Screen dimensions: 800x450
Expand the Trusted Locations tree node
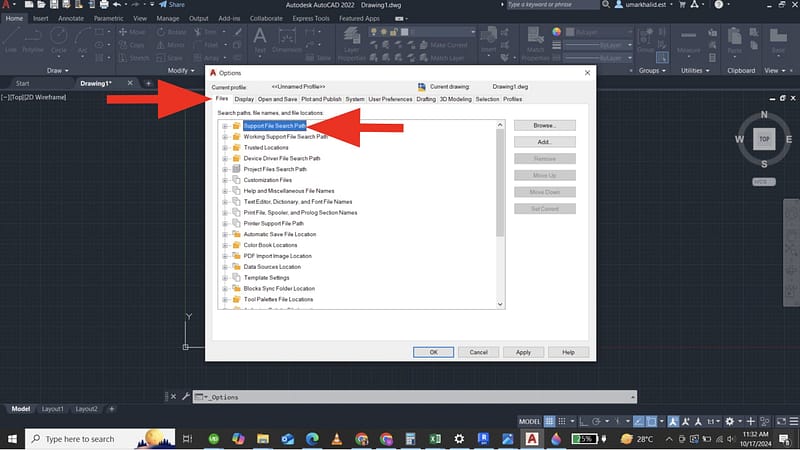[x=225, y=148]
